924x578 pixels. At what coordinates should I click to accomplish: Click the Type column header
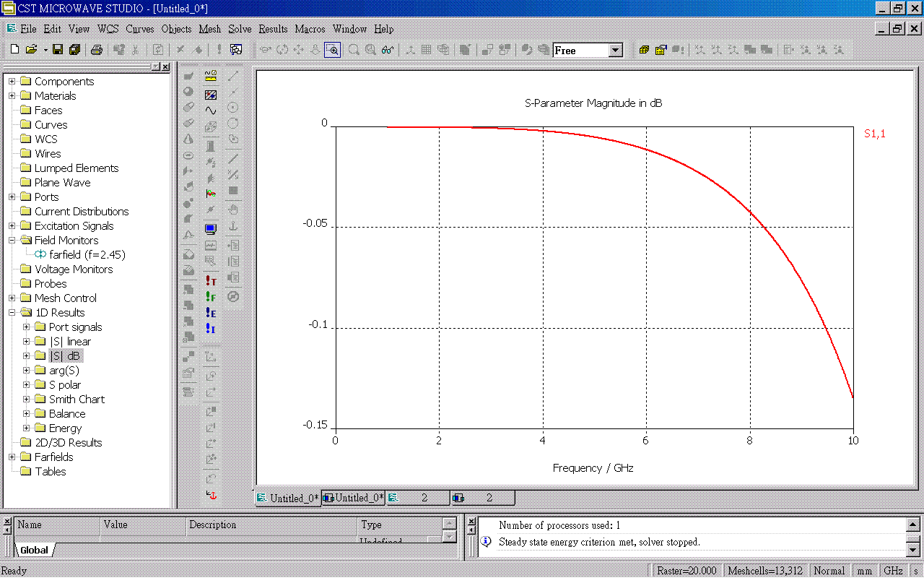(x=399, y=525)
